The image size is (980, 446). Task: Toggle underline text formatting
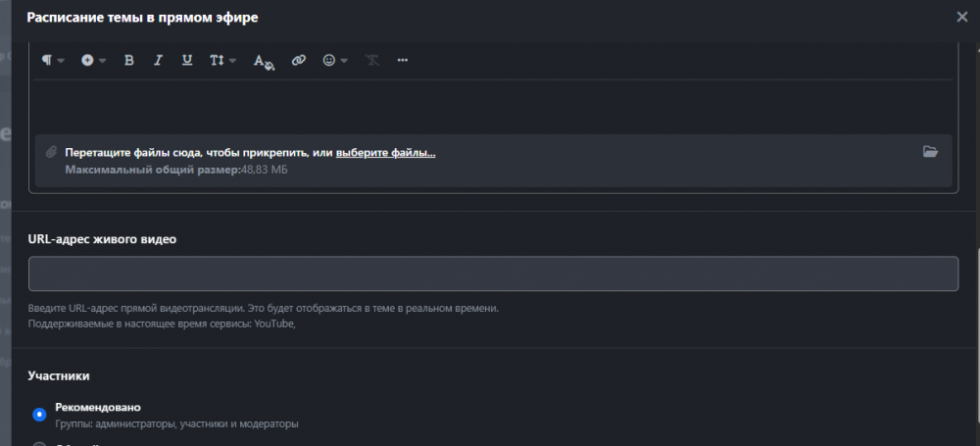[186, 61]
